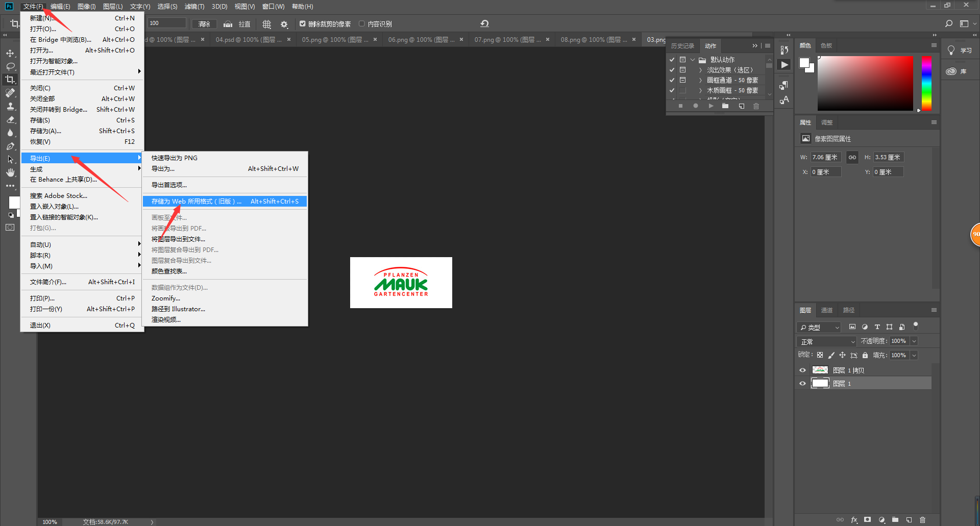Open the character styles panel icon
Viewport: 980px width, 526px height.
pyautogui.click(x=785, y=100)
